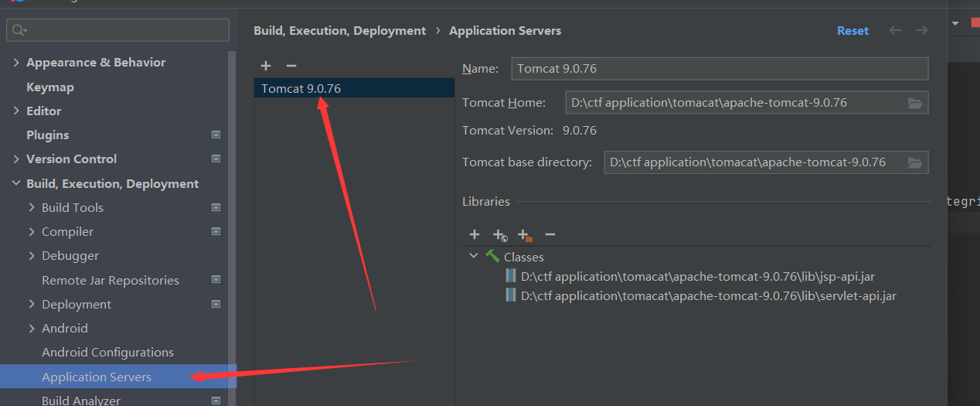Click Build, Execution, Deployment breadcrumb
980x406 pixels.
point(339,31)
